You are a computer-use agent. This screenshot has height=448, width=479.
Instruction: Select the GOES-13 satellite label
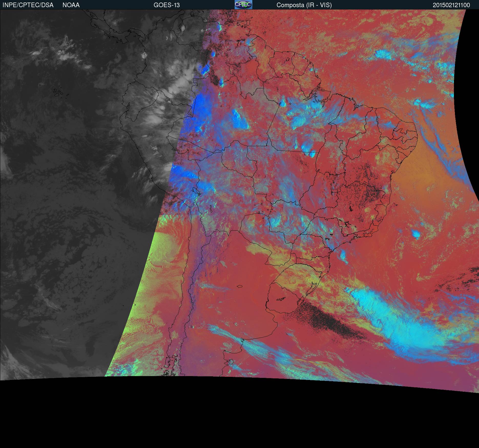167,5
